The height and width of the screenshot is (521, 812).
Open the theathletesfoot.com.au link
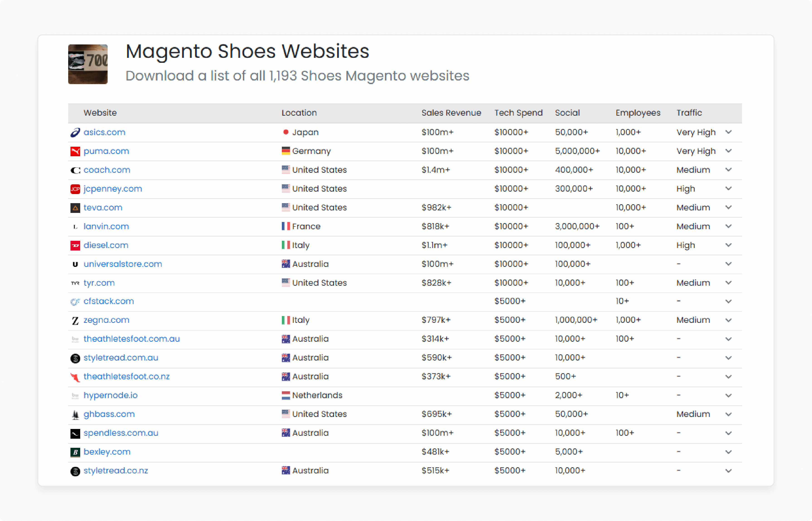131,339
